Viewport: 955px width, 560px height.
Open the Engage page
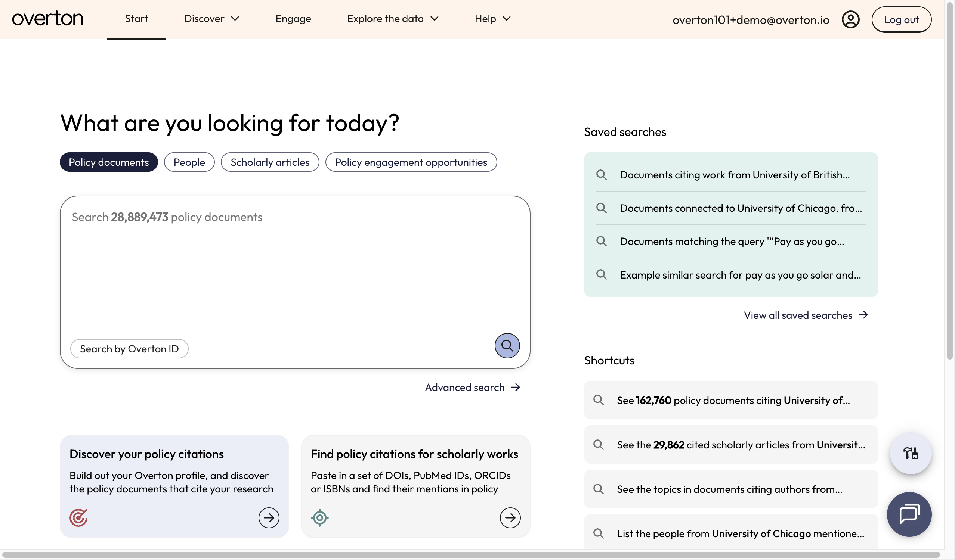(293, 19)
